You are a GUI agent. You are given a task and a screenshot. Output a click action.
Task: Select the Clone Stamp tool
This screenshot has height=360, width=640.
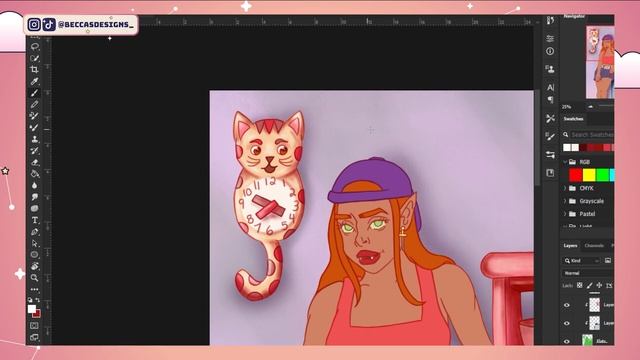[35, 139]
